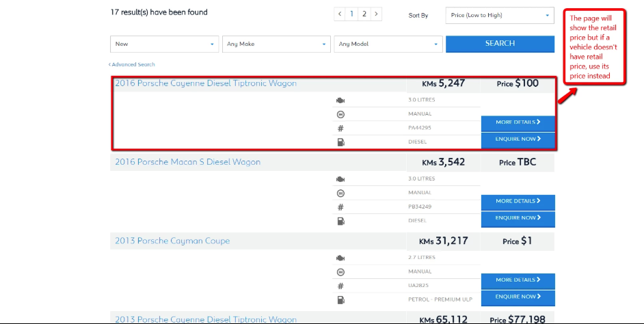Click fuel pump icon in Macan S listing

click(x=340, y=221)
